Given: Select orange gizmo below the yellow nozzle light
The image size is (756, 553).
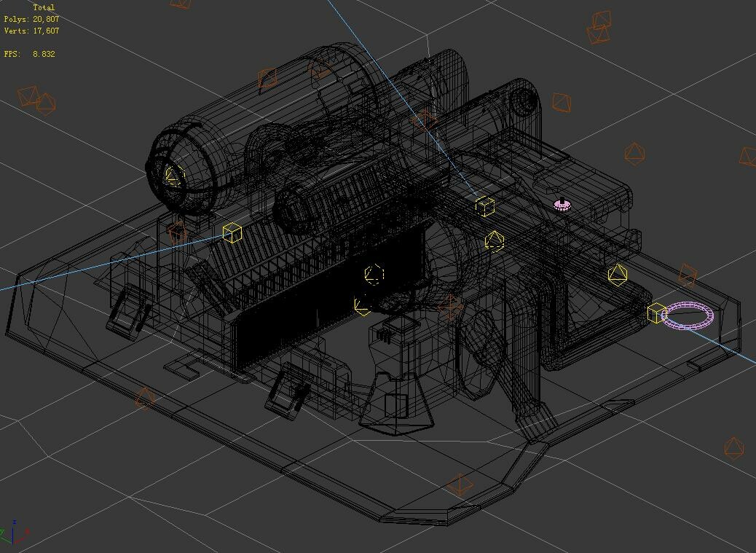Looking at the screenshot, I should tap(177, 232).
